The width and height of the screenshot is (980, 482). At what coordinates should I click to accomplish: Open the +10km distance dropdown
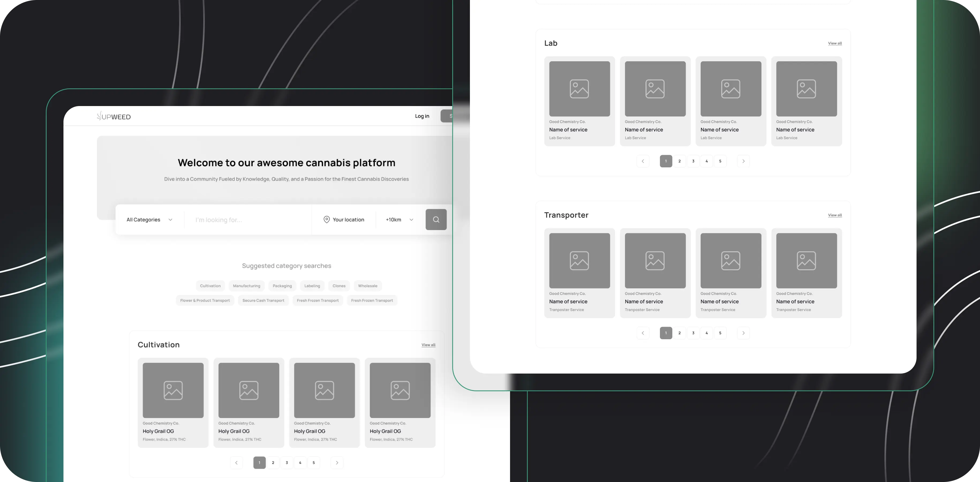(399, 220)
